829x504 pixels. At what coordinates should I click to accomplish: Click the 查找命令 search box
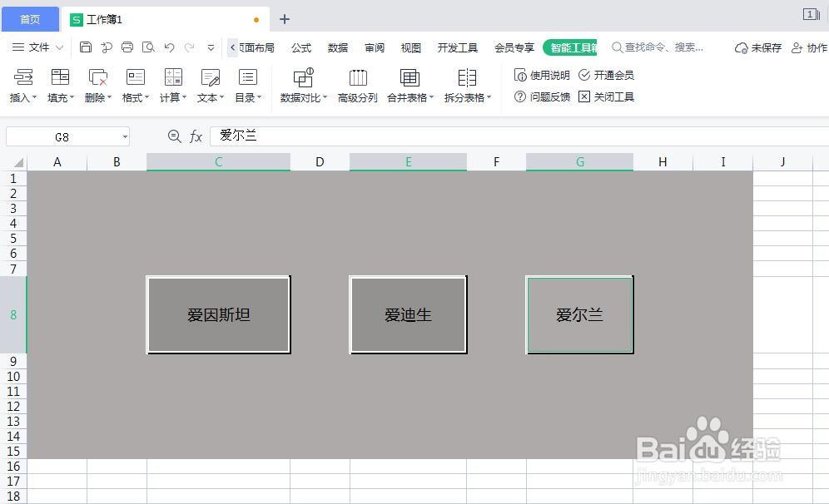pos(658,47)
